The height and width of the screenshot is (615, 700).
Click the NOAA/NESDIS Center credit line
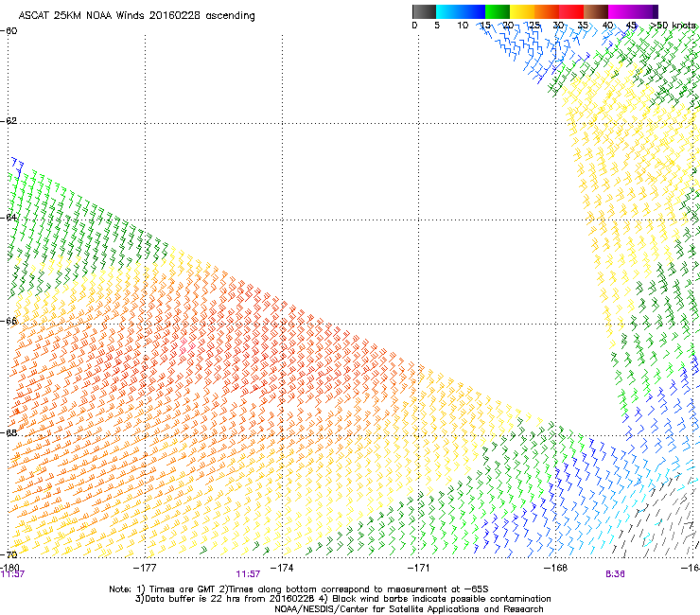(409, 609)
